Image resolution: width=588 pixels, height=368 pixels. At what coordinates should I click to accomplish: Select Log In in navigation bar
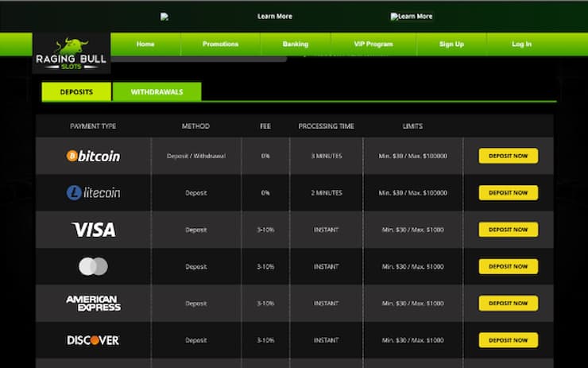(x=521, y=45)
